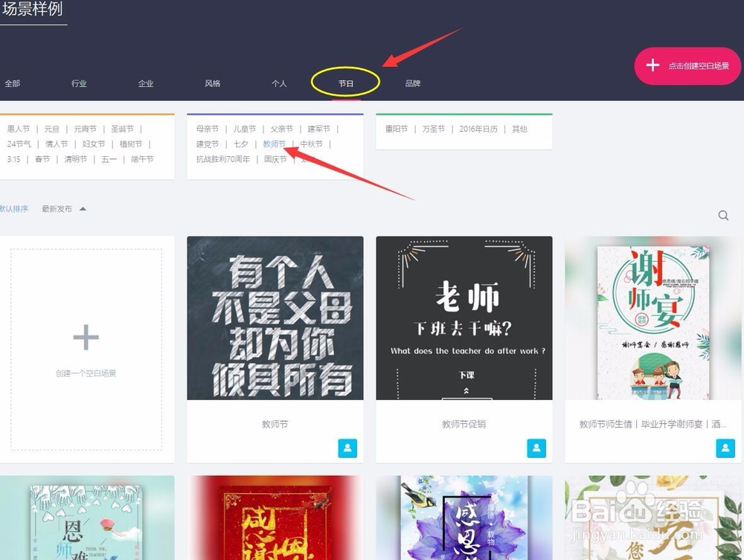Click the blue user icon on 教师节 template card

(347, 448)
